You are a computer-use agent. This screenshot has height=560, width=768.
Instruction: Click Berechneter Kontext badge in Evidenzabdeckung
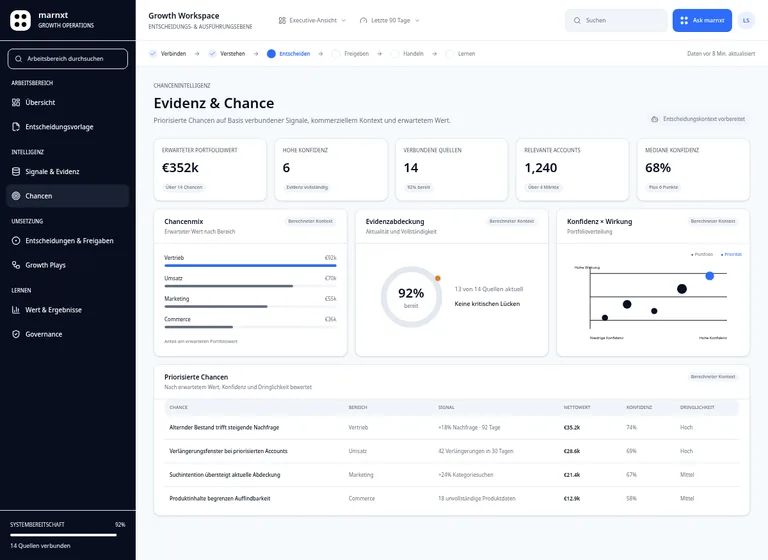(511, 221)
